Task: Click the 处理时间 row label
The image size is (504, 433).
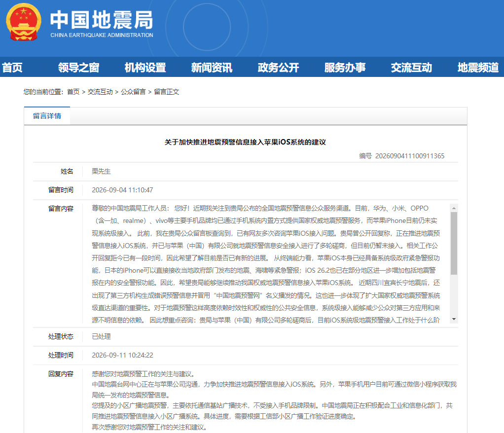Action: [x=61, y=355]
